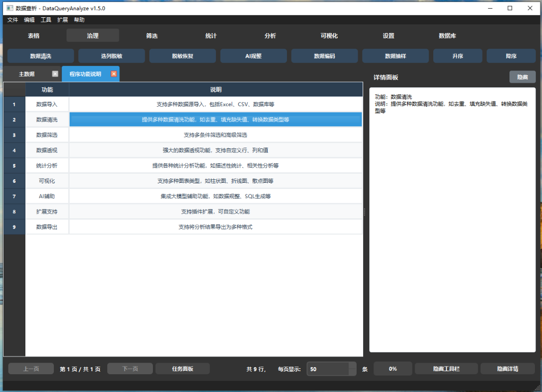The width and height of the screenshot is (542, 392).
Task: Focus the rows-per-page field showing 50
Action: click(328, 369)
